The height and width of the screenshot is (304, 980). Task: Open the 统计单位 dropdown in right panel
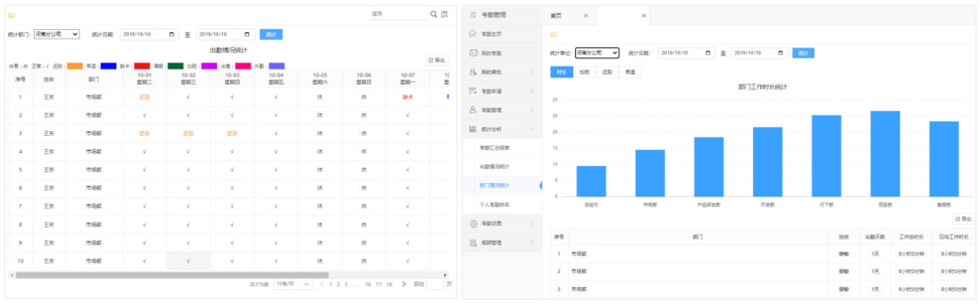click(x=596, y=52)
